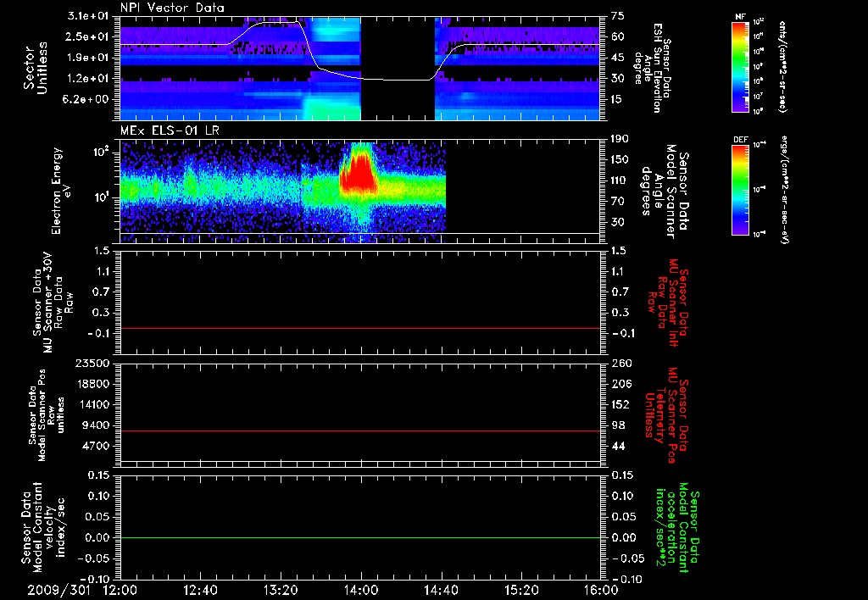This screenshot has width=868, height=600.
Task: Click the 'NF' label above color bar
Action: 740,17
